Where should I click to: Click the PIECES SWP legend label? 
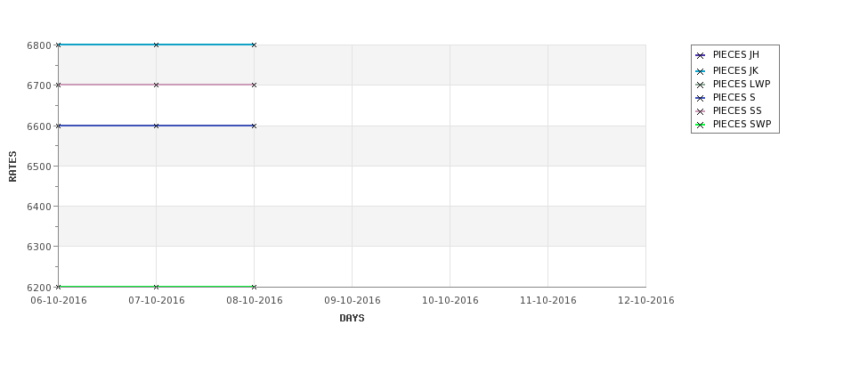point(742,125)
